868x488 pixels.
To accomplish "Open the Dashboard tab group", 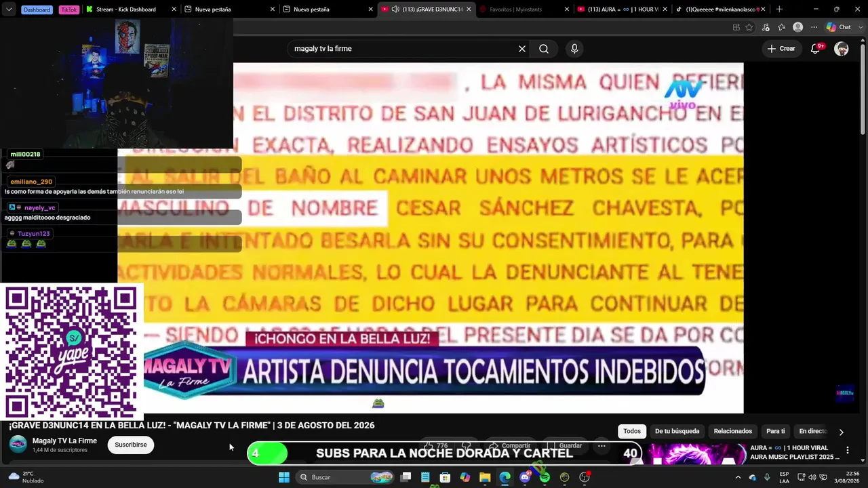I will 38,9.
